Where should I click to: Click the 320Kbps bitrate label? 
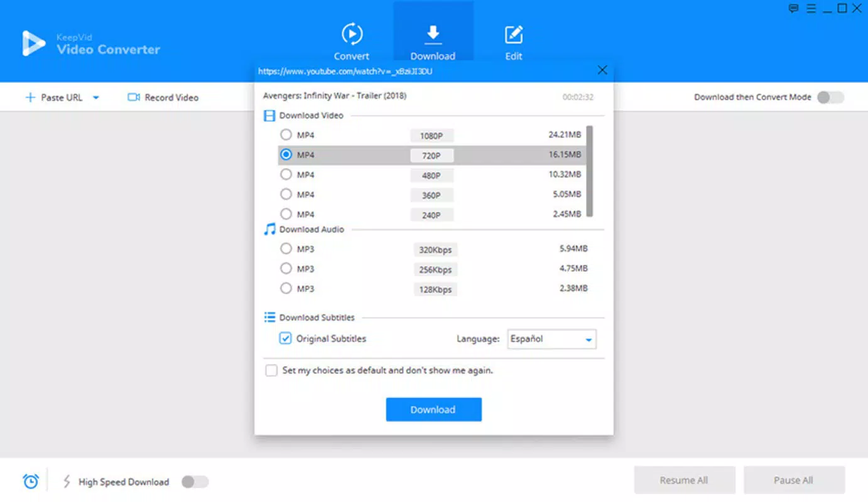click(x=435, y=250)
